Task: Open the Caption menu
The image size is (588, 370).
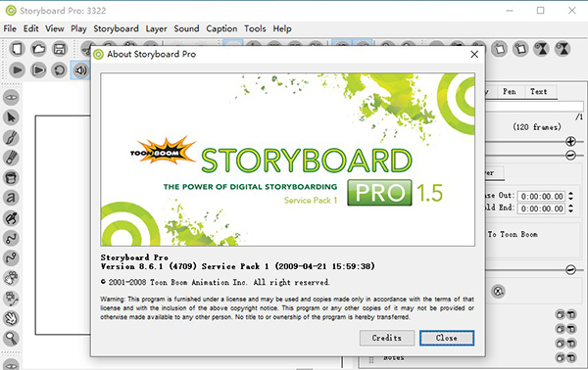Action: click(221, 28)
